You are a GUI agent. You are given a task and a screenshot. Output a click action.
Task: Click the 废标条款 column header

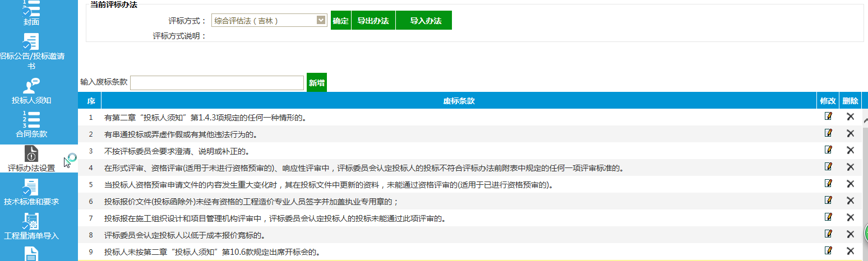[459, 101]
